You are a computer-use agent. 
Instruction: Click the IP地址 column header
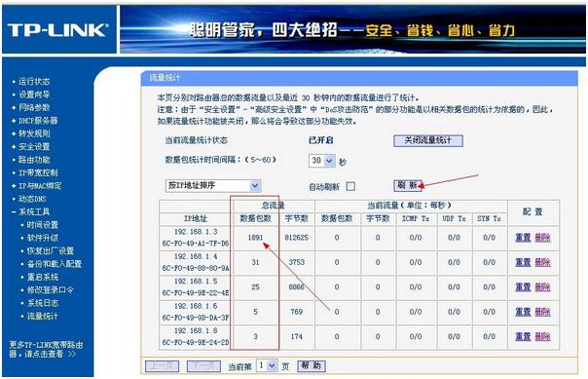[196, 219]
